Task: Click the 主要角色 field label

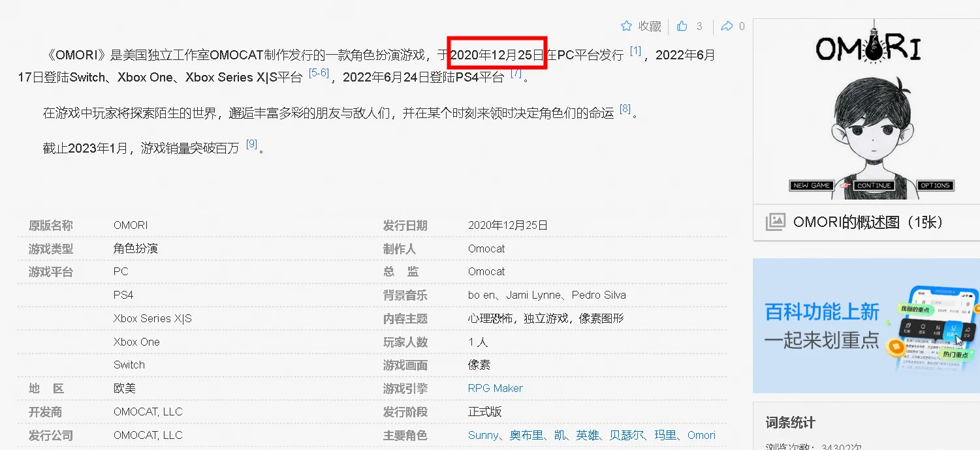Action: coord(405,435)
